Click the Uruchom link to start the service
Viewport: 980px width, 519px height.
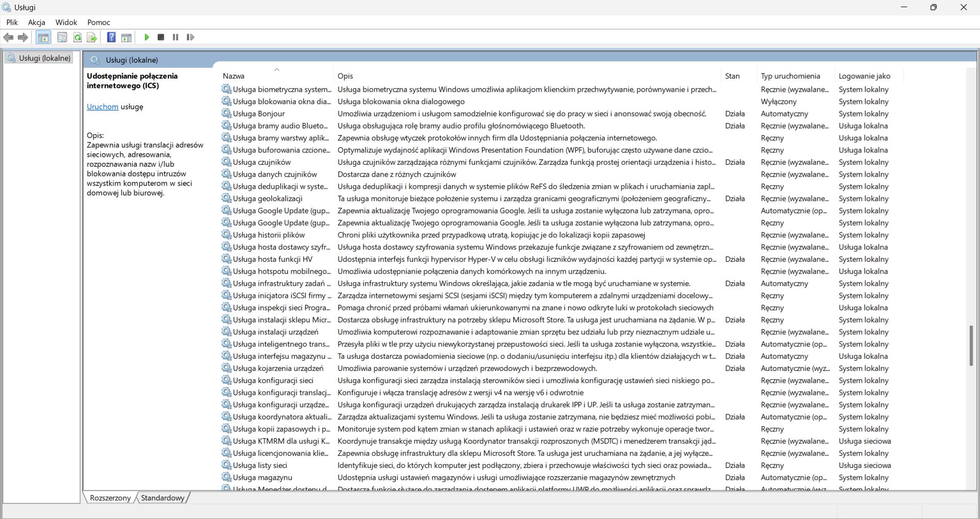103,107
